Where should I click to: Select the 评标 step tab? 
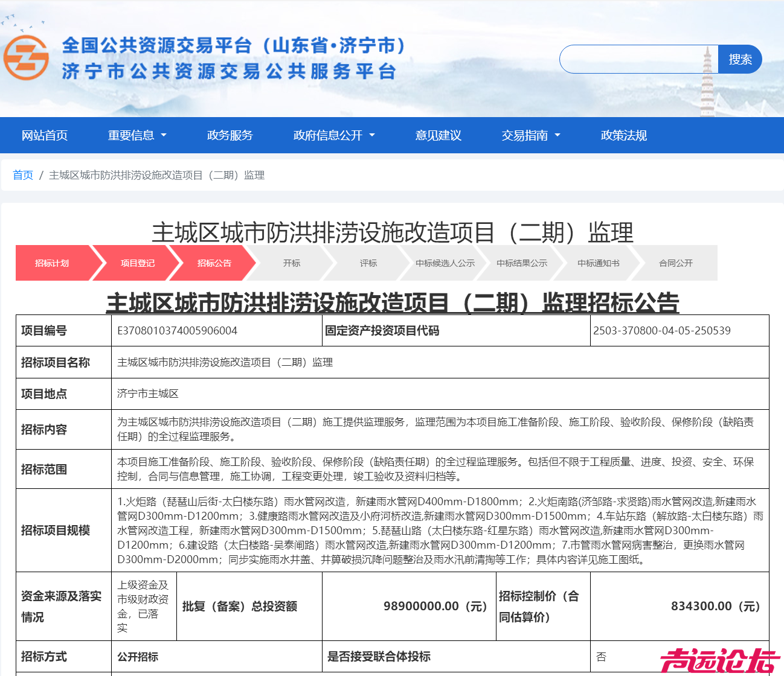pos(368,263)
